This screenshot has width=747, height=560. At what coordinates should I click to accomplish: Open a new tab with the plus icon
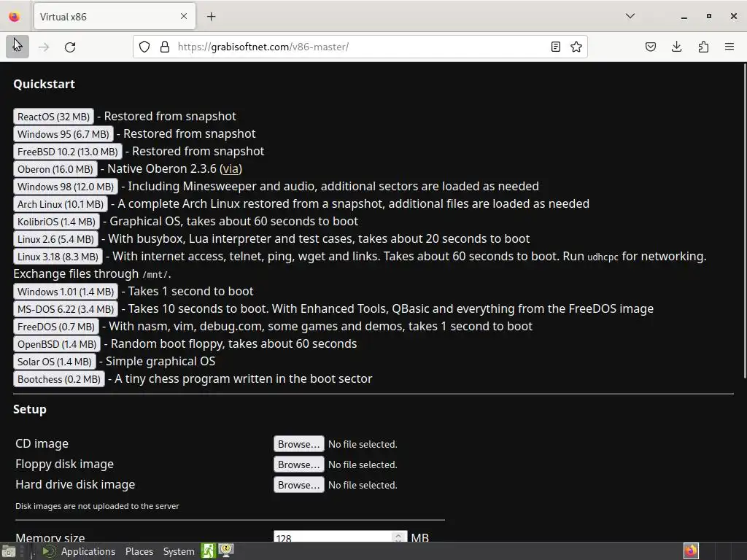point(211,17)
